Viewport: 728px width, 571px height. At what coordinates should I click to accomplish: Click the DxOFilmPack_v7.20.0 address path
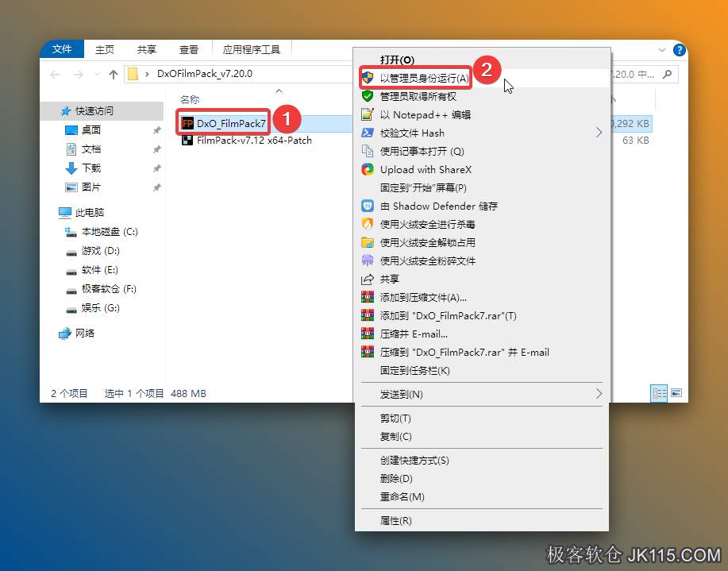pyautogui.click(x=205, y=73)
